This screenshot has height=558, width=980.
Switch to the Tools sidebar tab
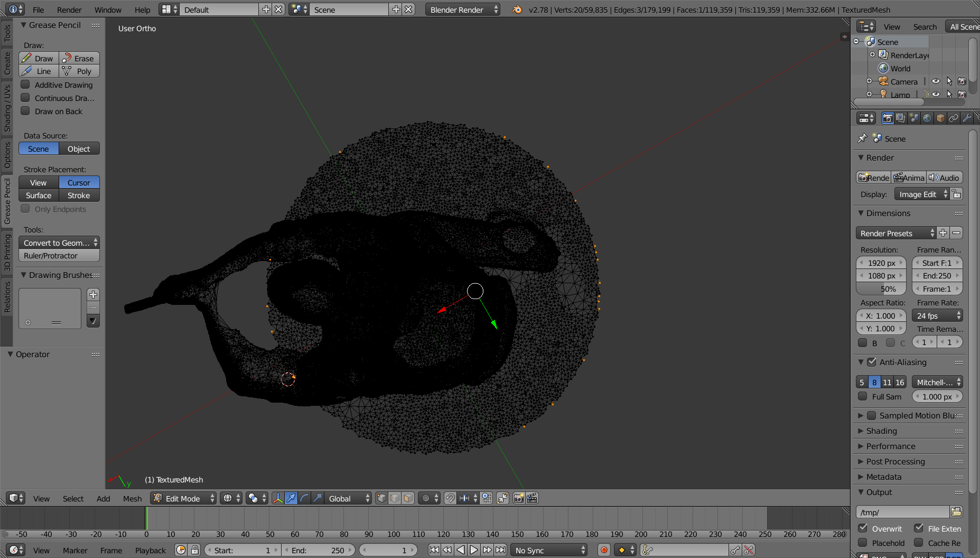point(7,33)
